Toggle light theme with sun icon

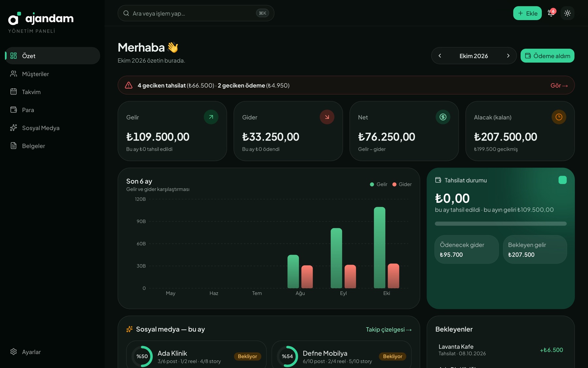pos(567,13)
